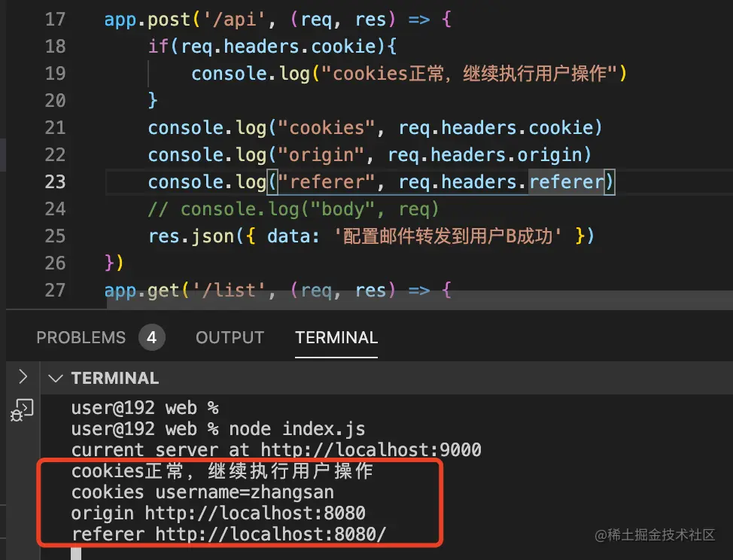
Task: Click the string '配置邮件转发到用户B成功'
Action: (x=448, y=236)
